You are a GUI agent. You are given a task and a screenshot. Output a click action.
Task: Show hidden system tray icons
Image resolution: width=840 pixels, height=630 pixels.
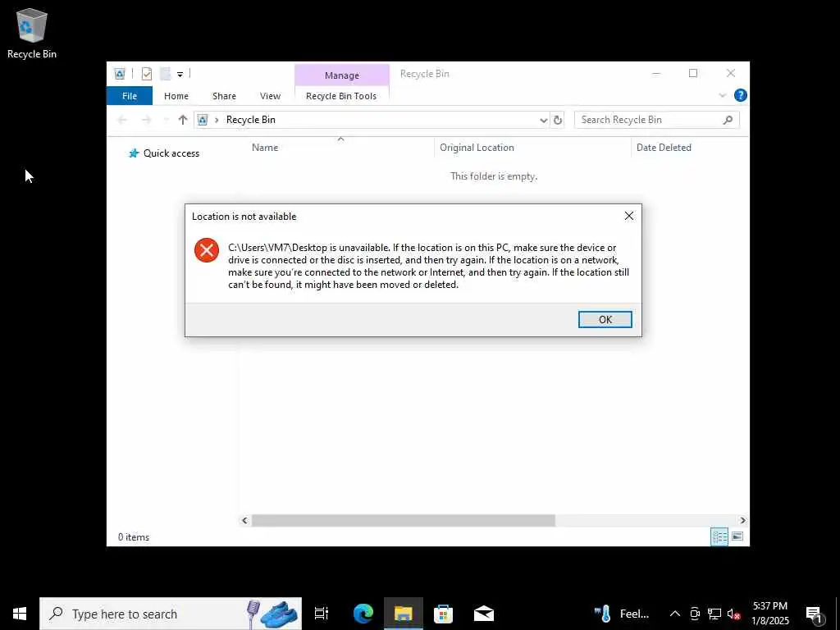[x=675, y=614]
